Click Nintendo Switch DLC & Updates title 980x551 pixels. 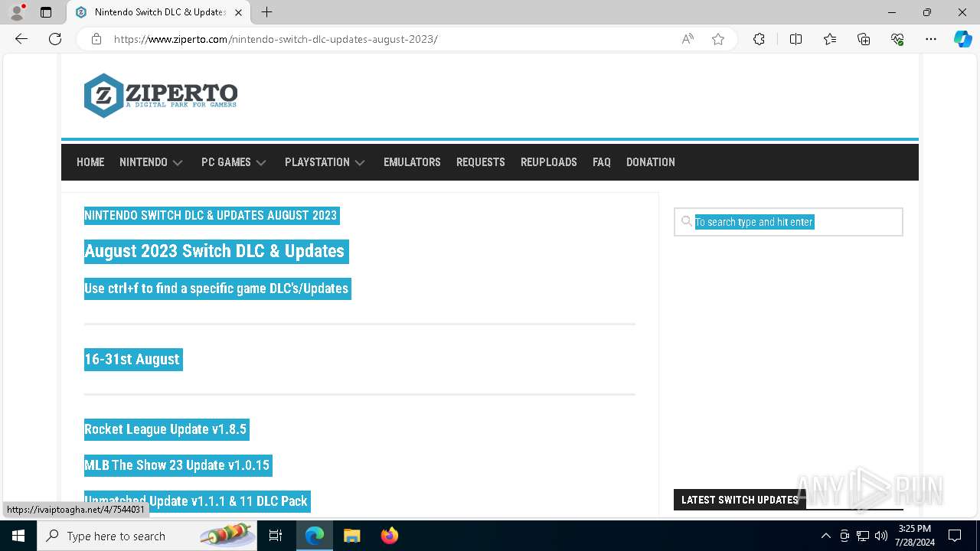211,216
